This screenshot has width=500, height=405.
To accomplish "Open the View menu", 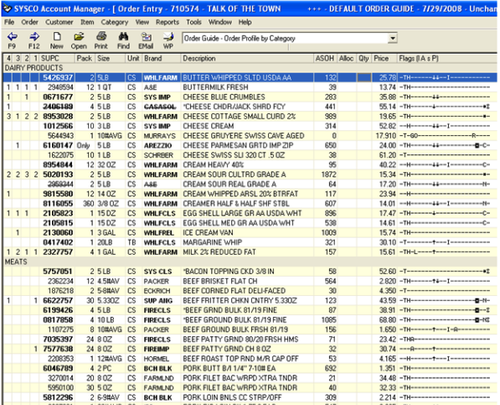I will pos(142,22).
